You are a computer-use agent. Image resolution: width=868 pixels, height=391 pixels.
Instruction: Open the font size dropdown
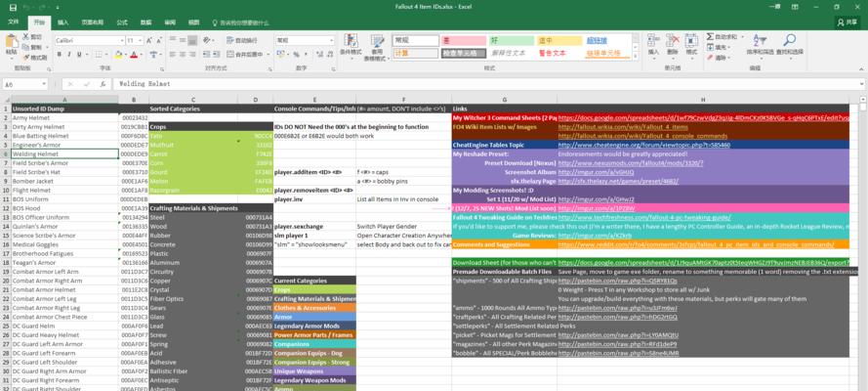point(142,40)
